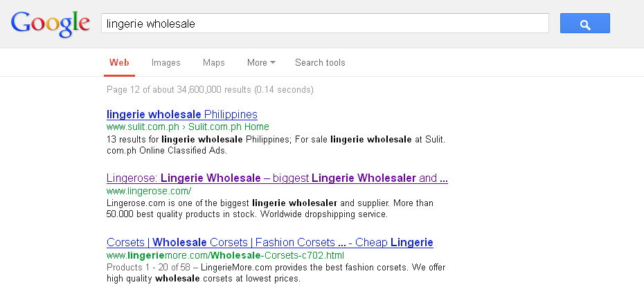The height and width of the screenshot is (287, 644).
Task: Expand the More dropdown menu
Action: point(261,63)
